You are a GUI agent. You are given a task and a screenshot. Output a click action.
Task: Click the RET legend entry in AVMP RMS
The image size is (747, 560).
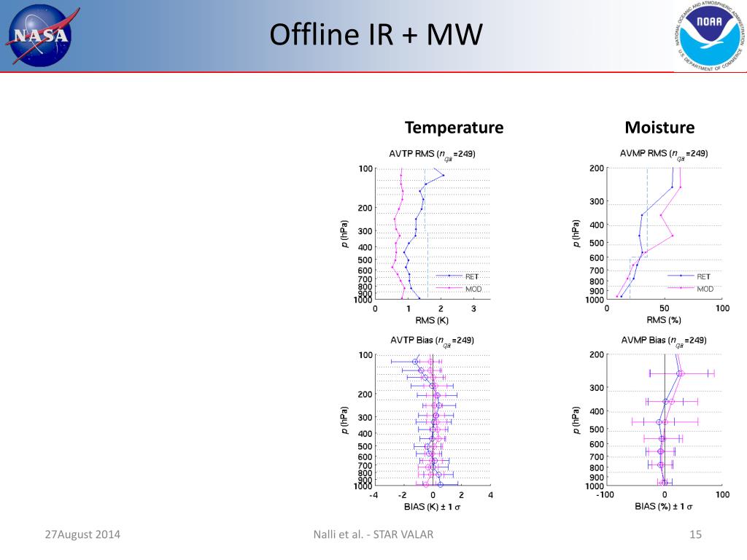click(x=689, y=276)
